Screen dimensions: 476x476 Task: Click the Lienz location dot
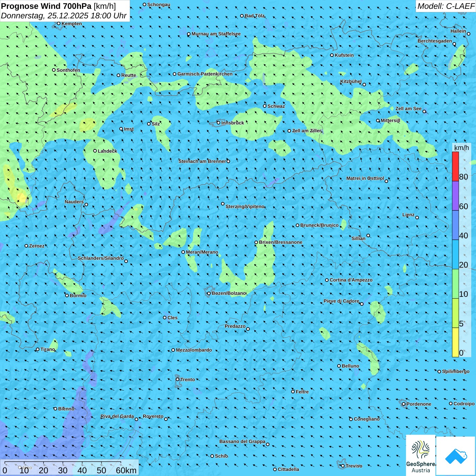(417, 218)
